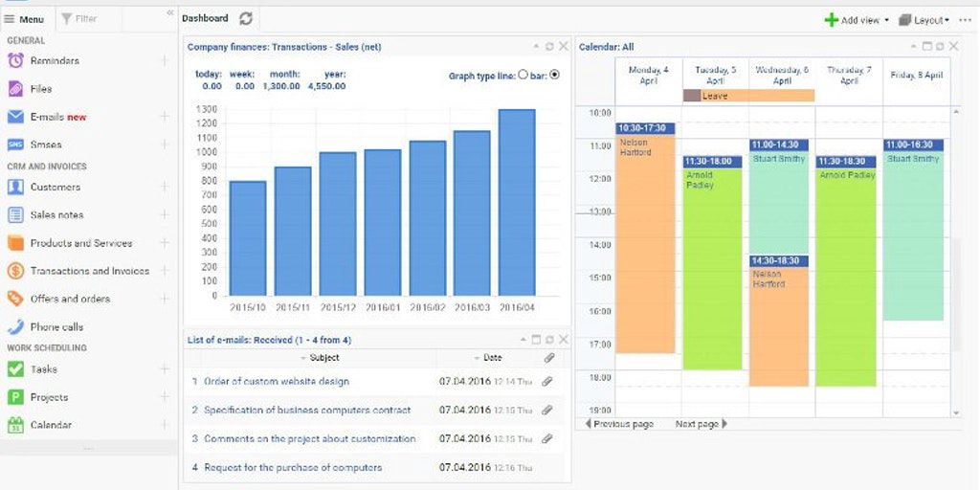This screenshot has width=980, height=490.
Task: Go to Next page in calendar
Action: pos(701,424)
